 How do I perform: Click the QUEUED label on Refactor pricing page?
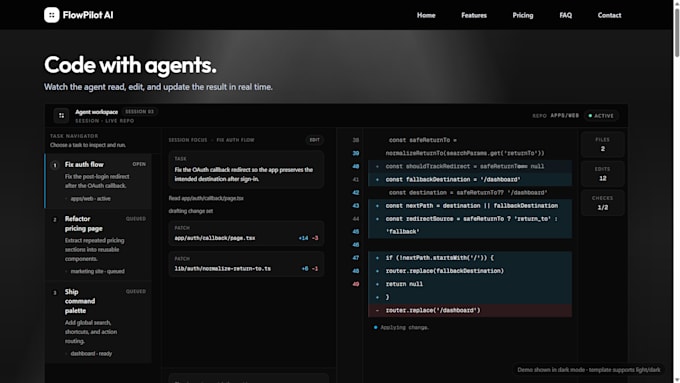pyautogui.click(x=136, y=219)
